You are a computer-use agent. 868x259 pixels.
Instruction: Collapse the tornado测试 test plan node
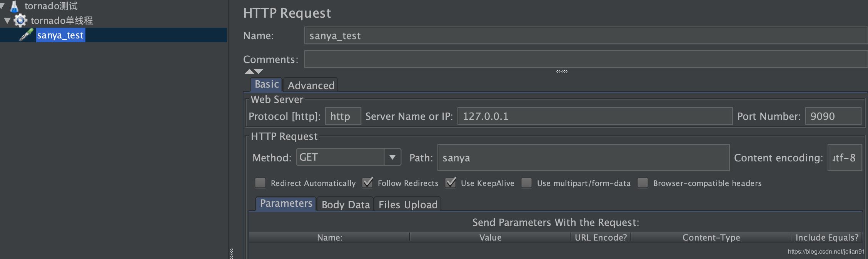click(x=2, y=6)
